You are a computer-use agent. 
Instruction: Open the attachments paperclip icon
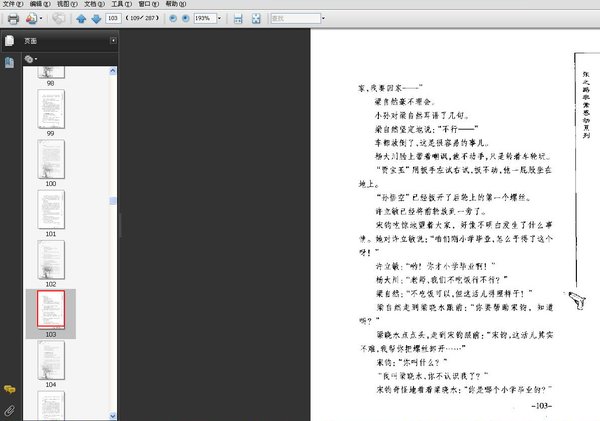pyautogui.click(x=9, y=410)
